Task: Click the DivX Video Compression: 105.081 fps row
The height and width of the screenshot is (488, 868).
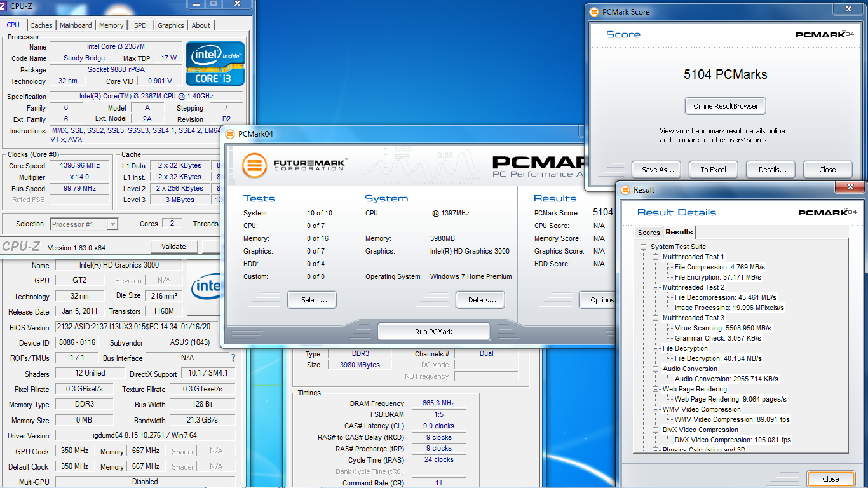Action: [x=733, y=440]
